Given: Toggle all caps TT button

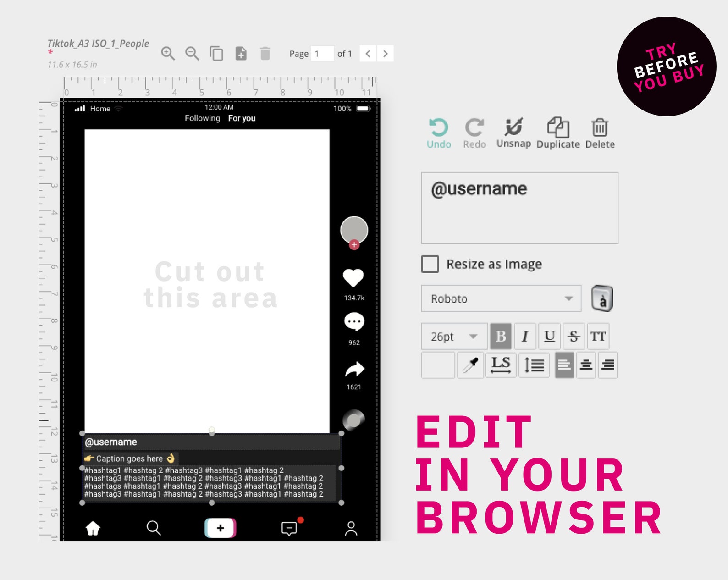Looking at the screenshot, I should pyautogui.click(x=598, y=336).
